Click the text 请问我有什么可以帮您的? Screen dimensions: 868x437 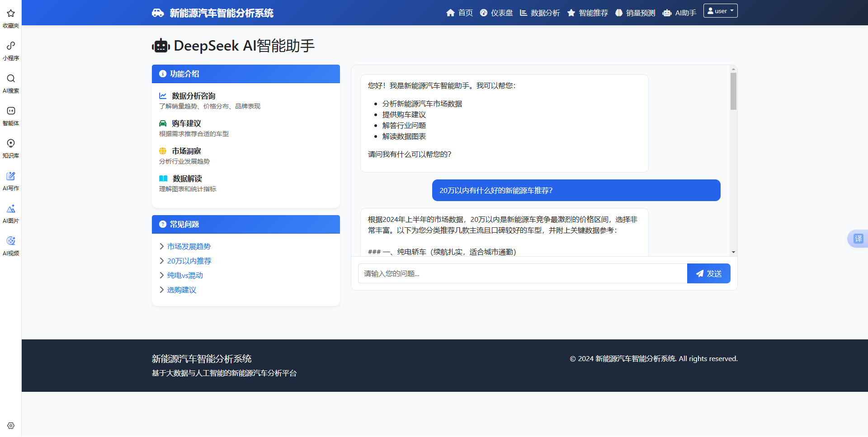coord(410,154)
